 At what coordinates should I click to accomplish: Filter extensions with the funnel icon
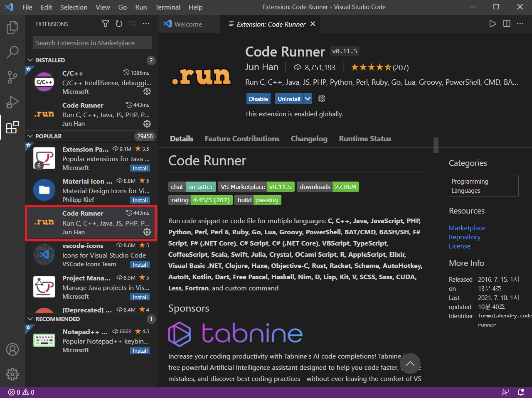[x=106, y=24]
